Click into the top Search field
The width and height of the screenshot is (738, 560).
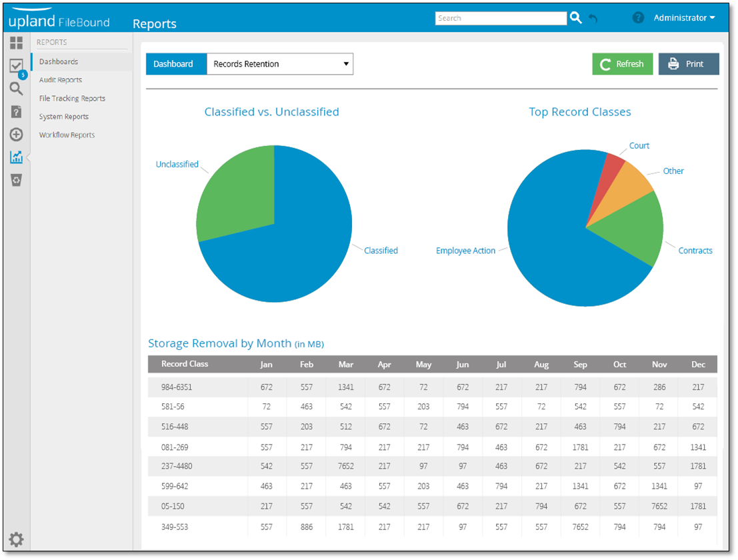(501, 19)
